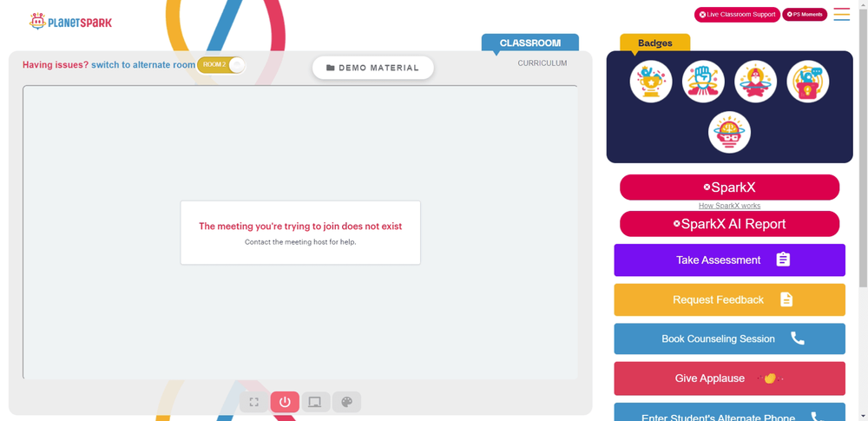Choose the podium speaker badge
Screen dimensions: 868x421
point(807,82)
